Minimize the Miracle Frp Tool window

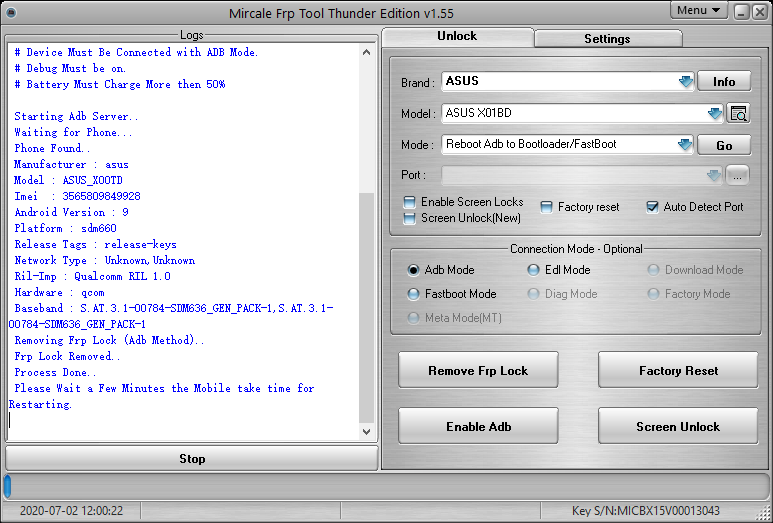[742, 12]
